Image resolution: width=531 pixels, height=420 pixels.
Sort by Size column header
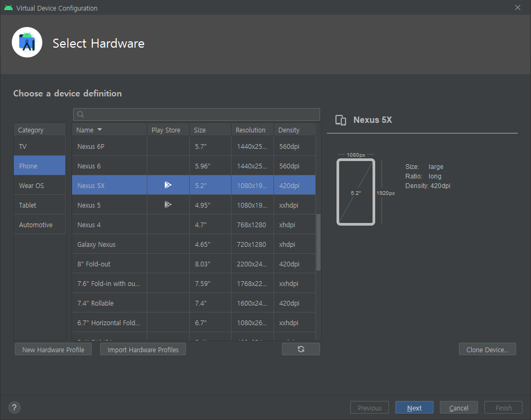(x=210, y=130)
